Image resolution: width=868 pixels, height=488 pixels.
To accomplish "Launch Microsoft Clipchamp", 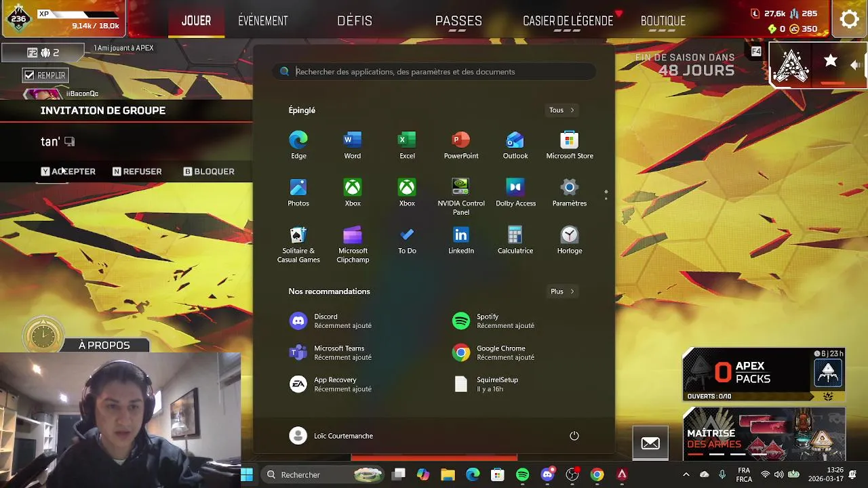I will coord(353,245).
